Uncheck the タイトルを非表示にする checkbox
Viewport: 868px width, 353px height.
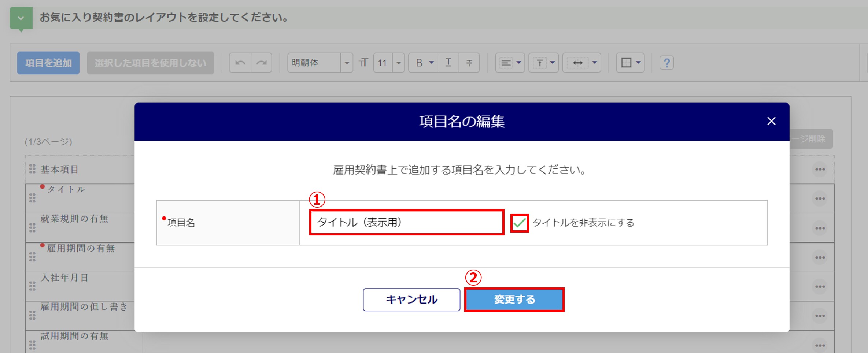520,223
